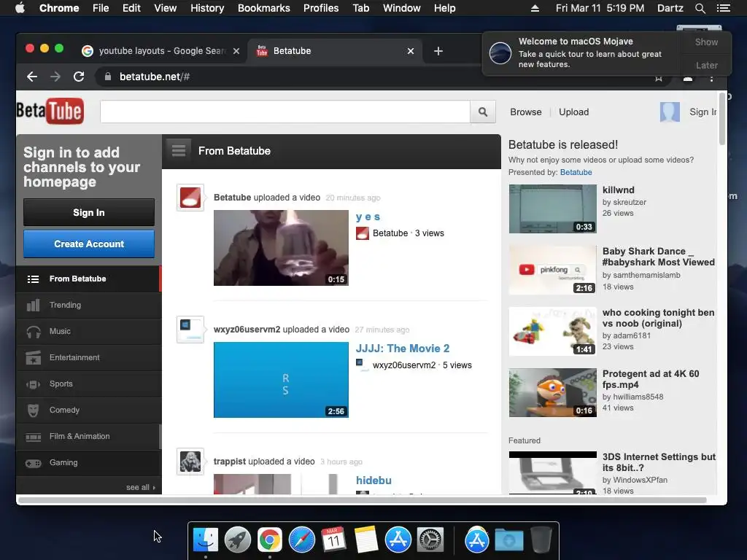Image resolution: width=747 pixels, height=560 pixels.
Task: Open the video titled y e s
Action: click(368, 217)
